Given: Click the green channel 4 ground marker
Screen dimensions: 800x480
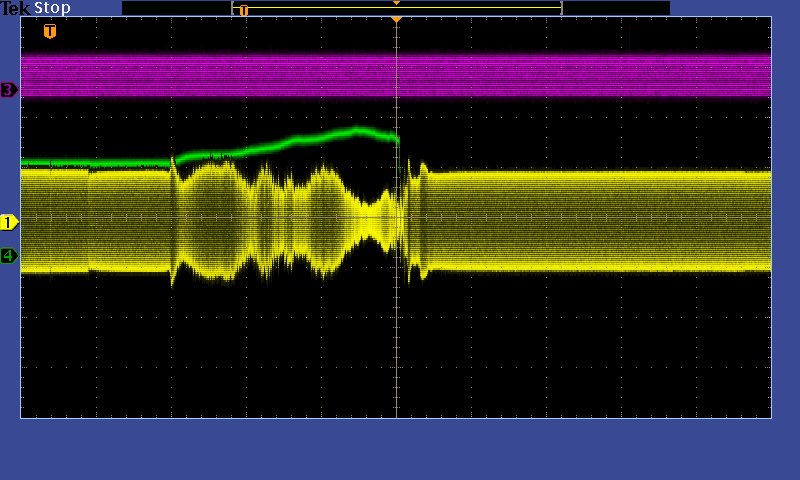Looking at the screenshot, I should (x=9, y=256).
